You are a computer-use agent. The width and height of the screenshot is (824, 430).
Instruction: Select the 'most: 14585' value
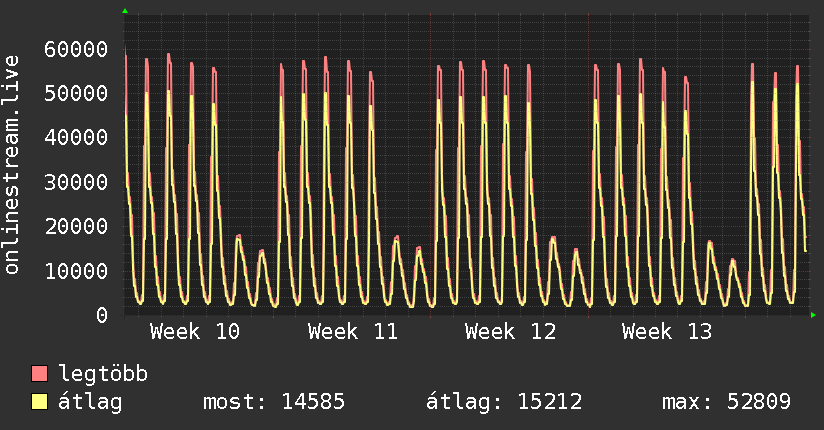274,402
